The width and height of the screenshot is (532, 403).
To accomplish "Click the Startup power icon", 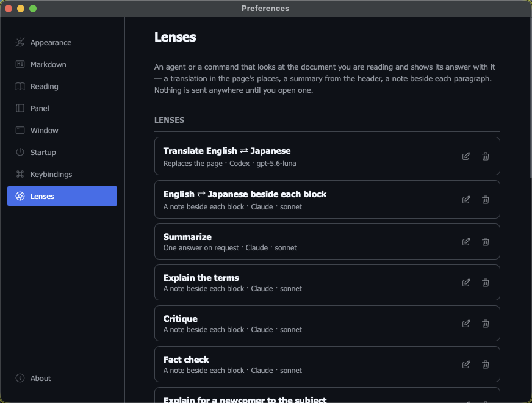I will [x=20, y=152].
